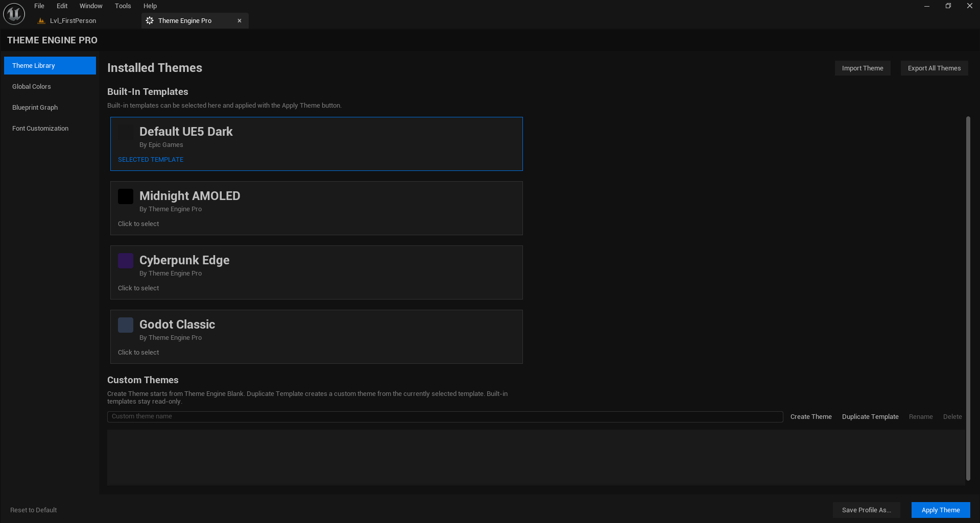Click the Save Profile As... button
Viewport: 980px width, 523px height.
[x=867, y=510]
